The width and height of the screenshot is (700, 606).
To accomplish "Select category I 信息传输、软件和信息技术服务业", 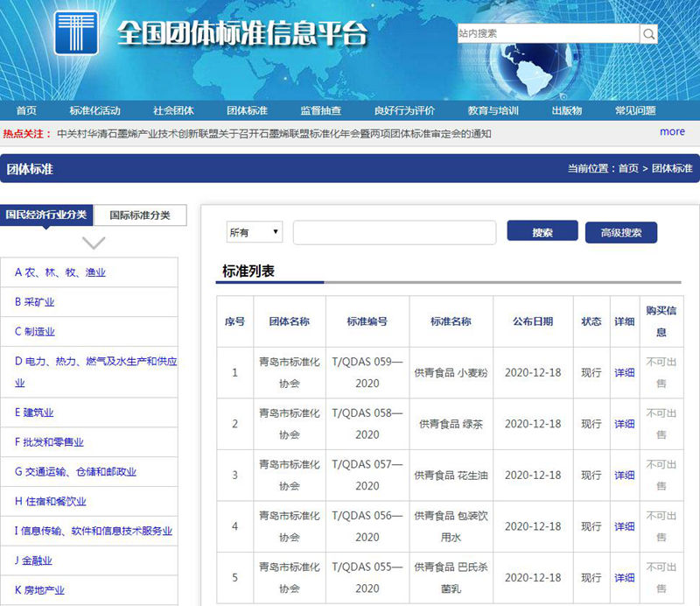I will 94,531.
